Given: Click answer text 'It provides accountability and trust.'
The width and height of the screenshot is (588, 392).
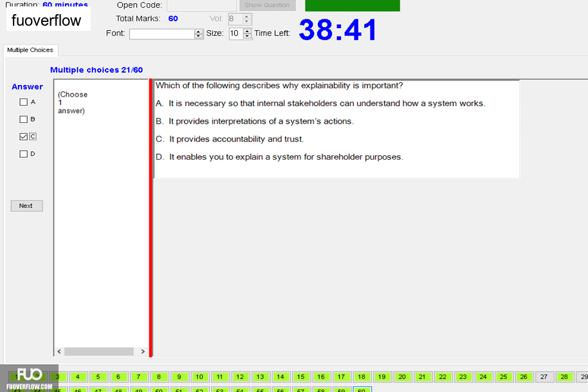Looking at the screenshot, I should (x=237, y=139).
